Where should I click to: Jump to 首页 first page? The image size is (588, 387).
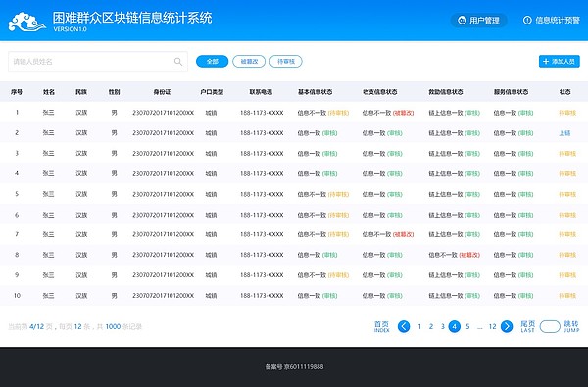click(x=382, y=326)
